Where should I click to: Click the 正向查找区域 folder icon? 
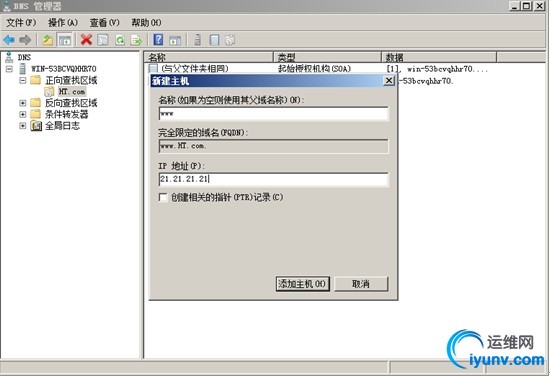(x=35, y=80)
